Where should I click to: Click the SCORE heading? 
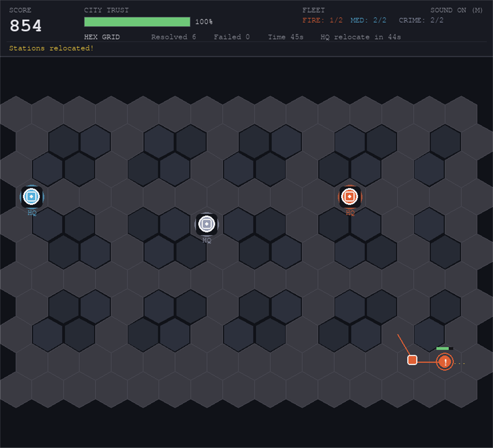(x=20, y=10)
